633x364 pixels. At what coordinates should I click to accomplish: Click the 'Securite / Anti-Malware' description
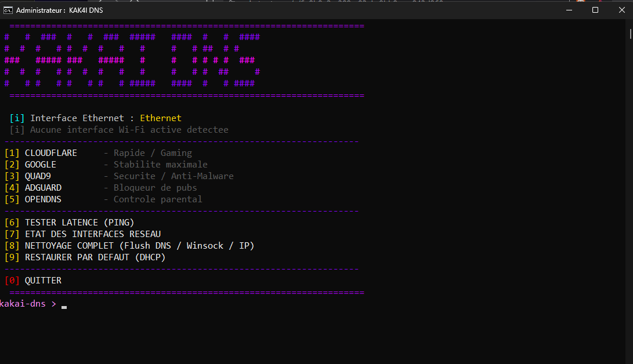[173, 176]
